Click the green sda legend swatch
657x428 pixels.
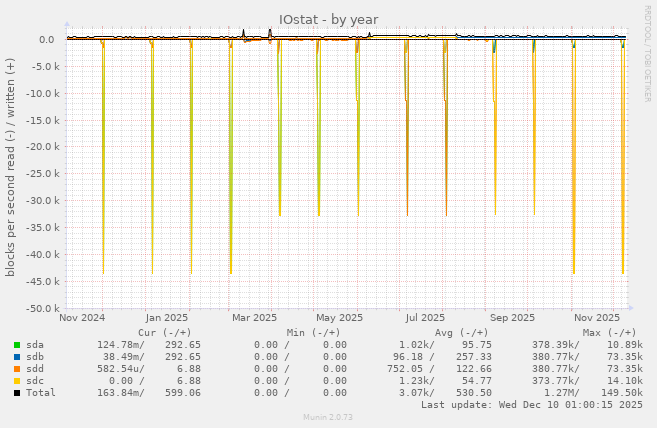pyautogui.click(x=17, y=344)
